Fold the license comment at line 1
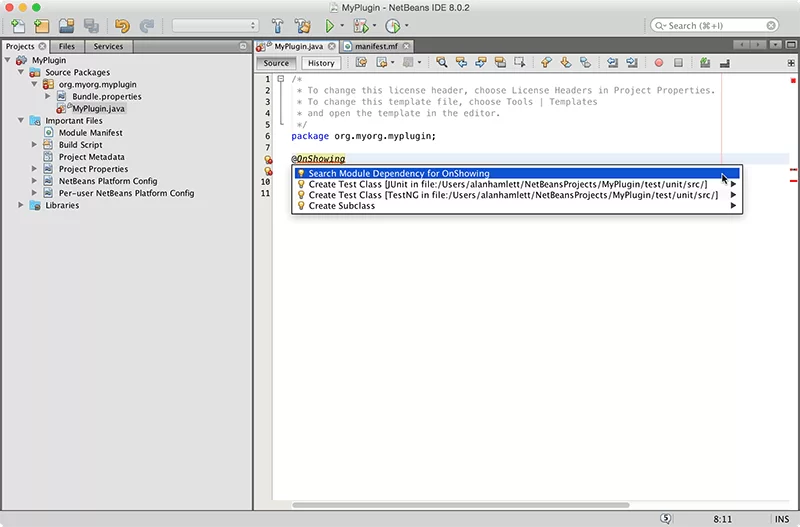The width and height of the screenshot is (800, 527). (x=281, y=79)
